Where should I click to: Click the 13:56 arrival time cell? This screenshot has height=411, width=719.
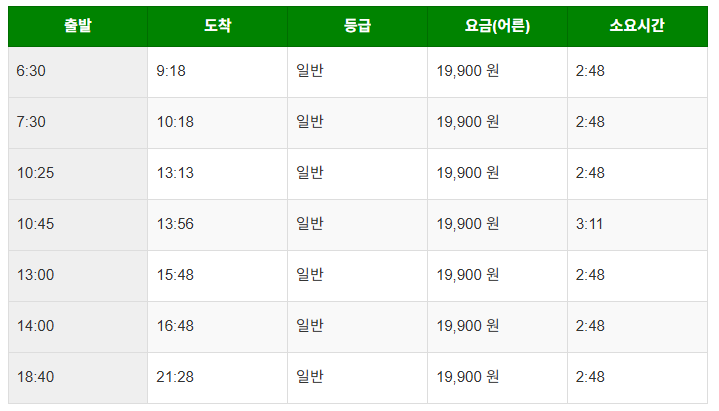click(x=218, y=225)
